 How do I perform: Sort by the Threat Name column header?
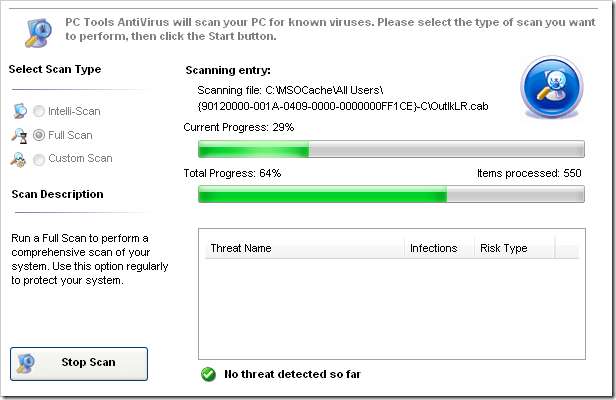click(x=304, y=248)
